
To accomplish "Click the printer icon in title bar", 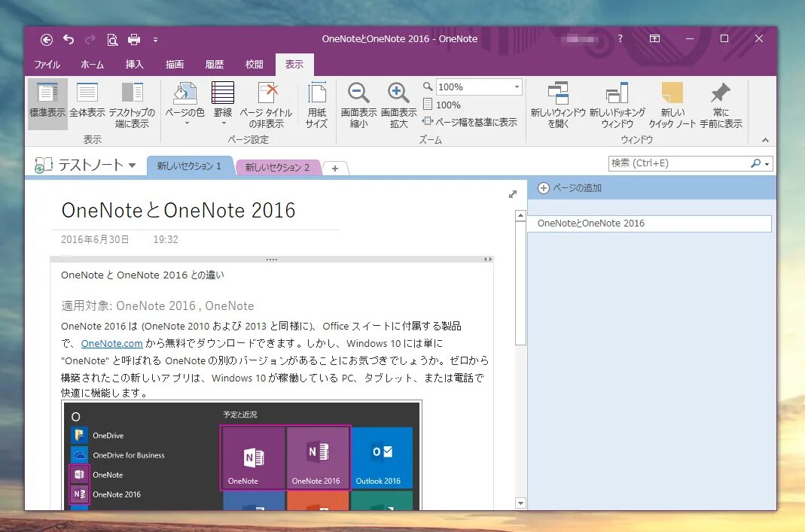I will [134, 39].
